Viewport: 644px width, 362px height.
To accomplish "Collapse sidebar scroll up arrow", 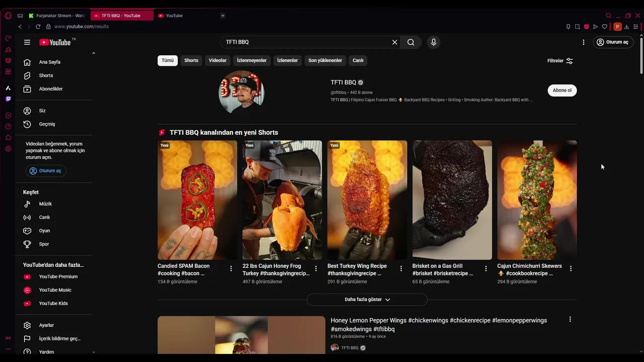I will [94, 53].
